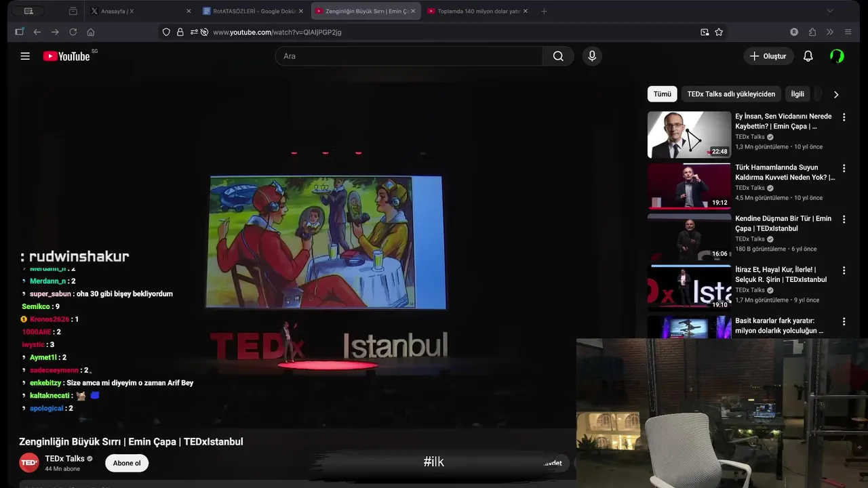Open a new tab with plus icon
The width and height of the screenshot is (868, 488).
click(544, 11)
